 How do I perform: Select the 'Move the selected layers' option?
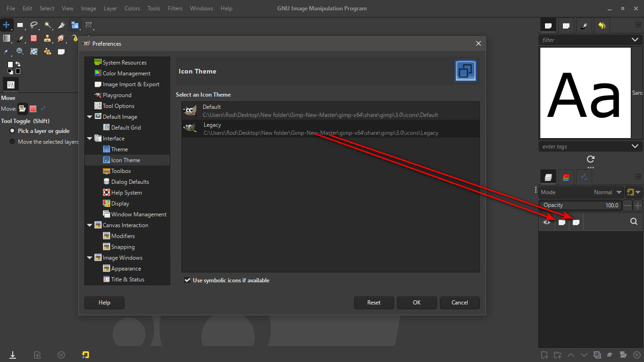[44, 142]
